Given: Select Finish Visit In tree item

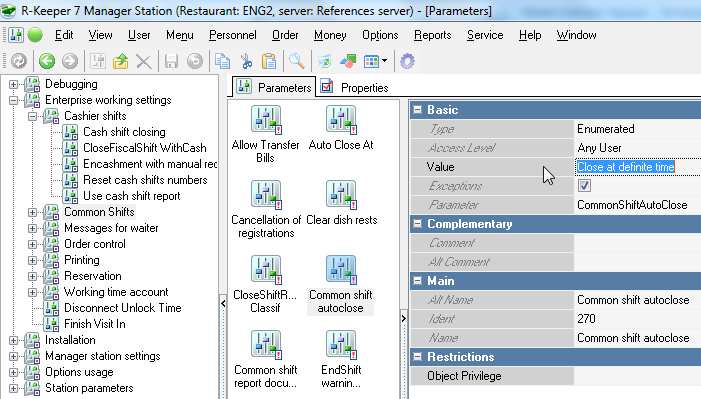Looking at the screenshot, I should [x=94, y=324].
